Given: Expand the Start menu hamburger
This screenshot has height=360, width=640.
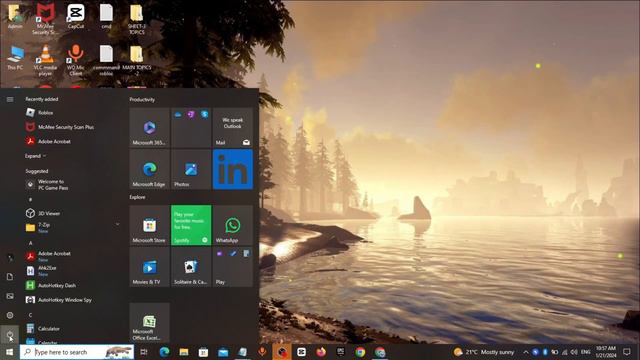Looking at the screenshot, I should pos(10,99).
